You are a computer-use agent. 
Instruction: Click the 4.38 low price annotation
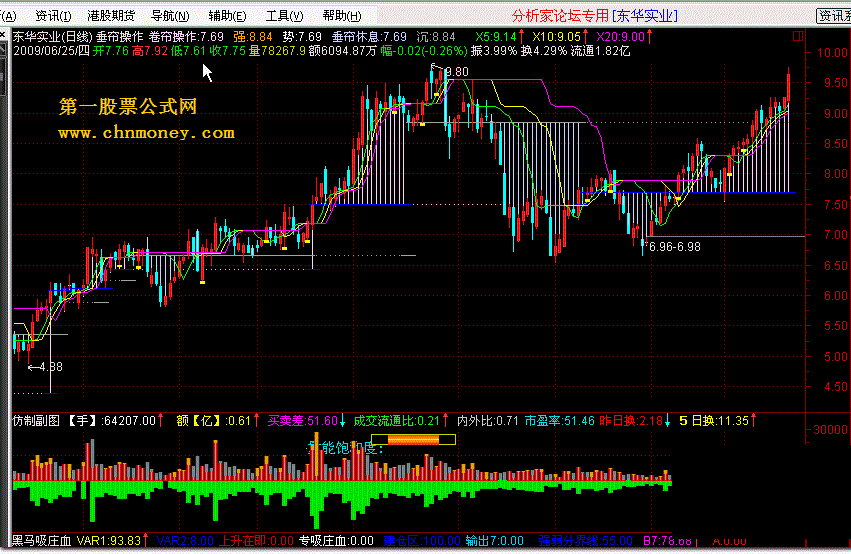click(50, 367)
